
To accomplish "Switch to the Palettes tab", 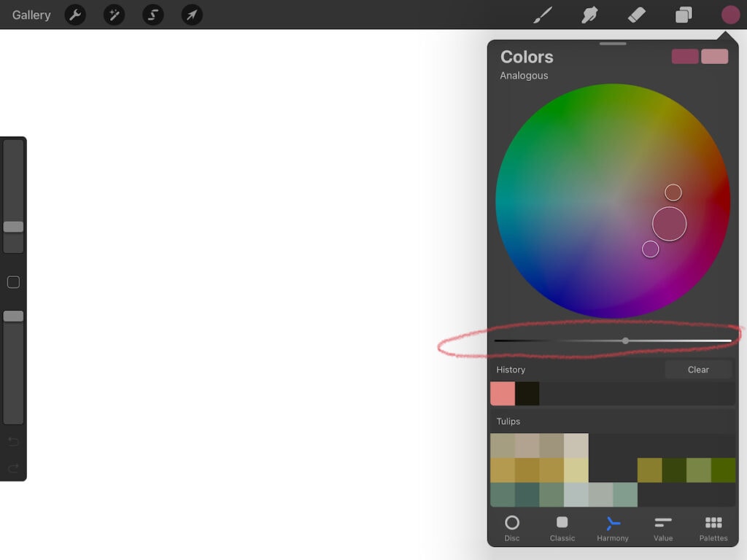I will click(x=713, y=528).
